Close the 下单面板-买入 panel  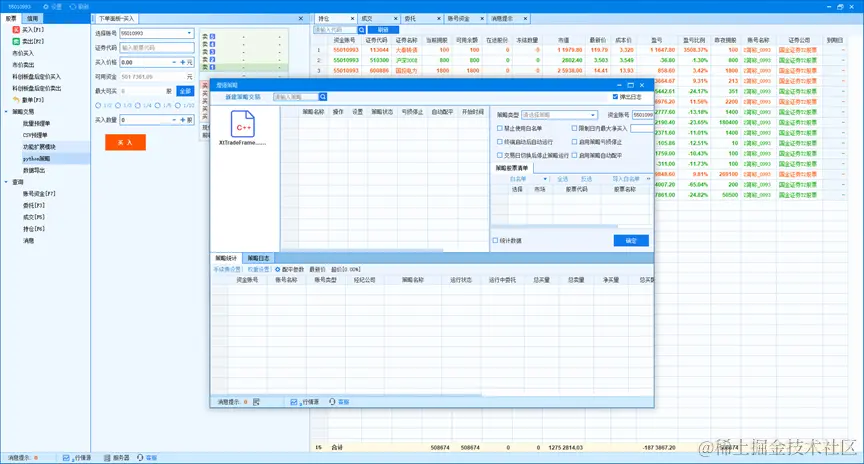301,19
